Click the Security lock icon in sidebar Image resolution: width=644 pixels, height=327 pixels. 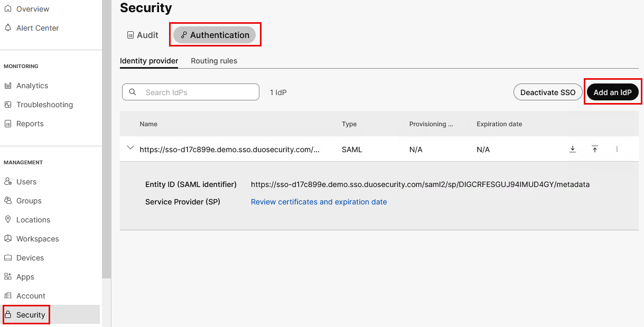click(x=8, y=315)
